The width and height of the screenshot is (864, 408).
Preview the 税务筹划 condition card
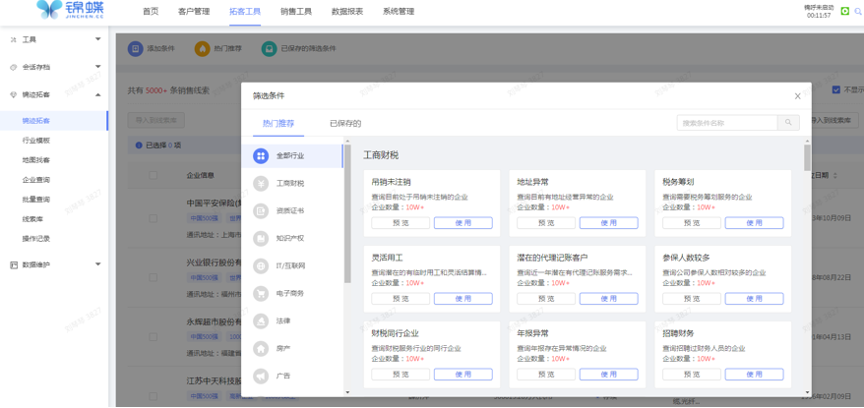(692, 223)
